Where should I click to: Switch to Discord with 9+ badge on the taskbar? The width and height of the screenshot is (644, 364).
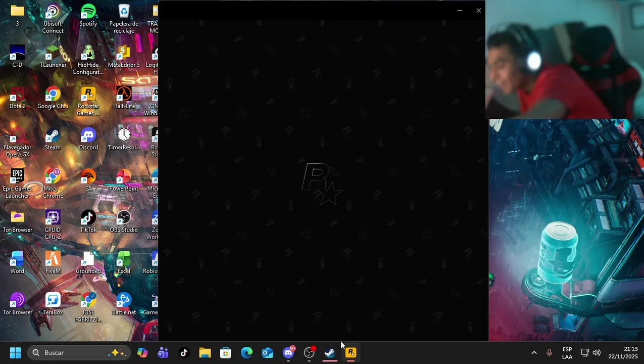(x=288, y=352)
